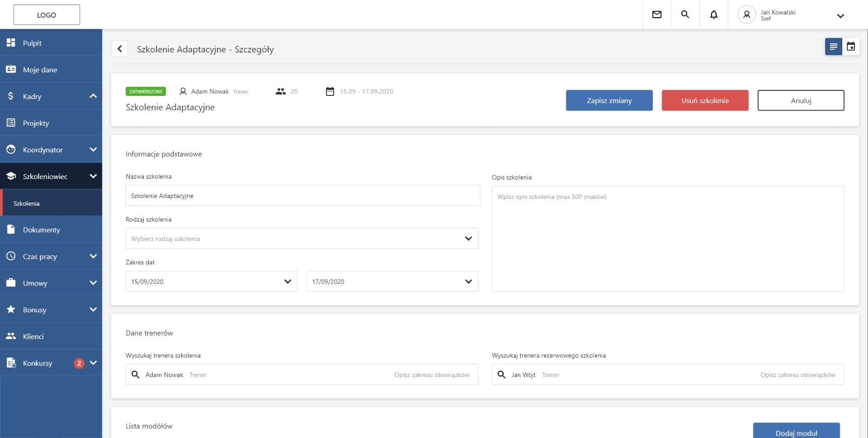Click the search magnifier icon in top bar
This screenshot has width=868, height=438.
(x=685, y=15)
